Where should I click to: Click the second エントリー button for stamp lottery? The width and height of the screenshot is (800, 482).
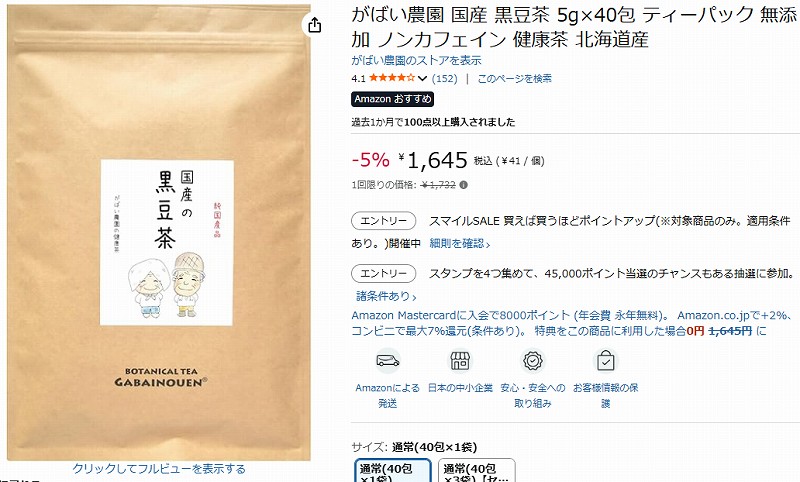point(384,273)
